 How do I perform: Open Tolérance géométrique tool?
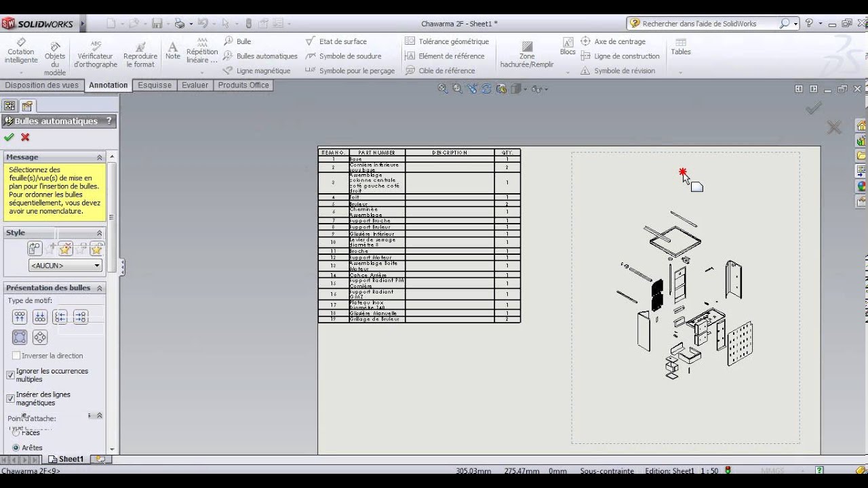point(447,41)
